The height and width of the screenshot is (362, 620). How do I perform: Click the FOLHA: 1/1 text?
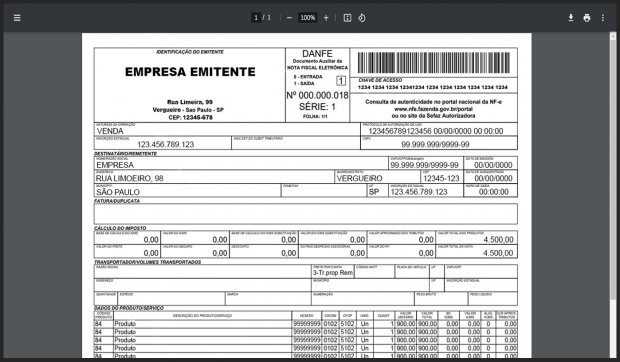click(315, 117)
